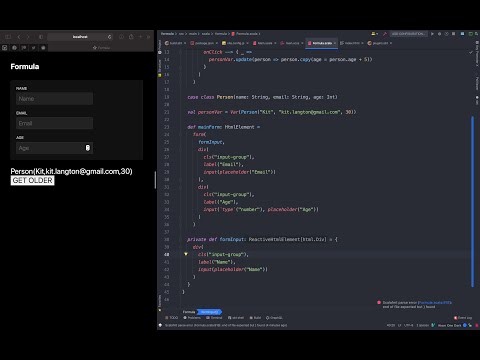This screenshot has width=480, height=360.
Task: Click the GET OLDER button
Action: click(x=32, y=180)
